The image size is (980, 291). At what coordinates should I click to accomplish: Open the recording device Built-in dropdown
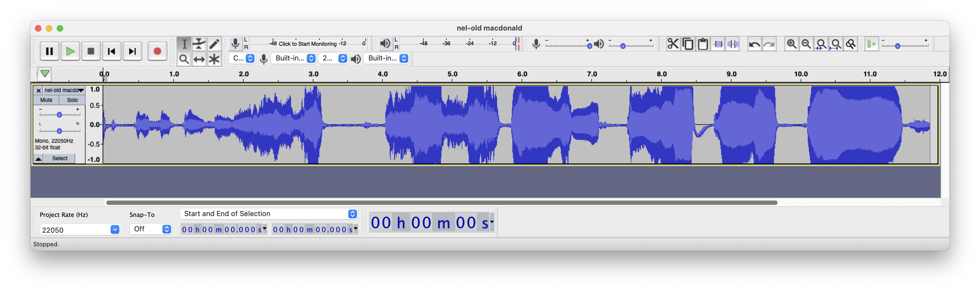point(293,58)
